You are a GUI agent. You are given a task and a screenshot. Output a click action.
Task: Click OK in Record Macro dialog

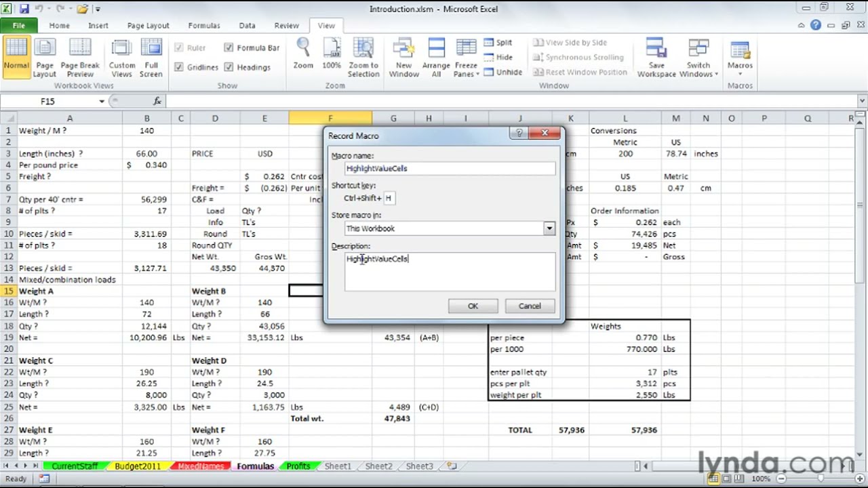click(x=473, y=306)
